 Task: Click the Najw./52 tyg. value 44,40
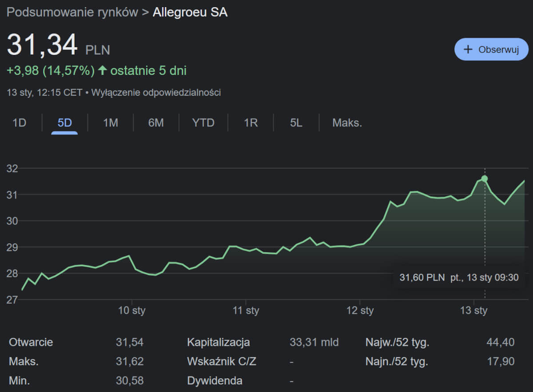(x=501, y=342)
